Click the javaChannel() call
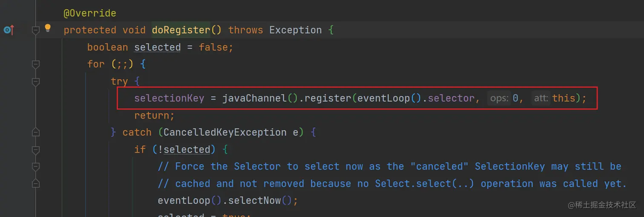This screenshot has width=644, height=217. point(260,98)
